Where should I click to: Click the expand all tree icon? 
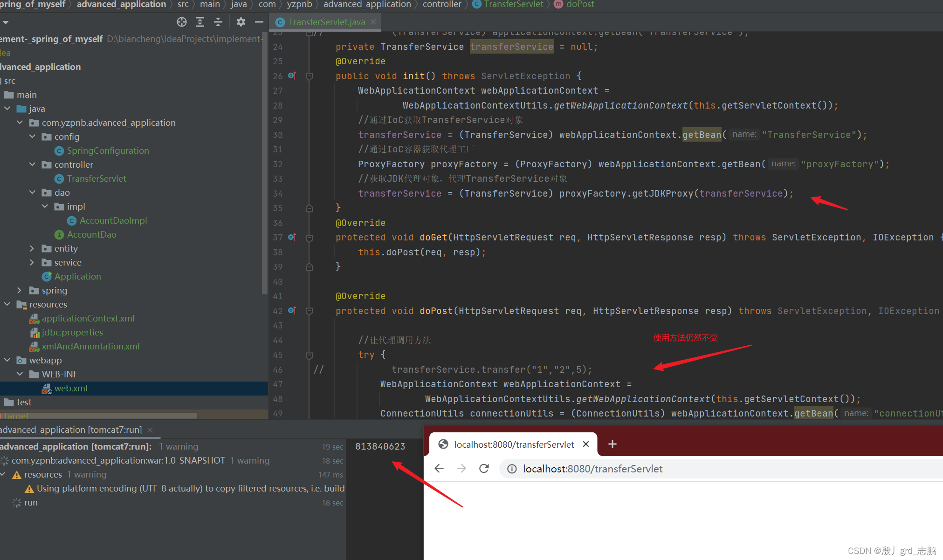(x=200, y=22)
